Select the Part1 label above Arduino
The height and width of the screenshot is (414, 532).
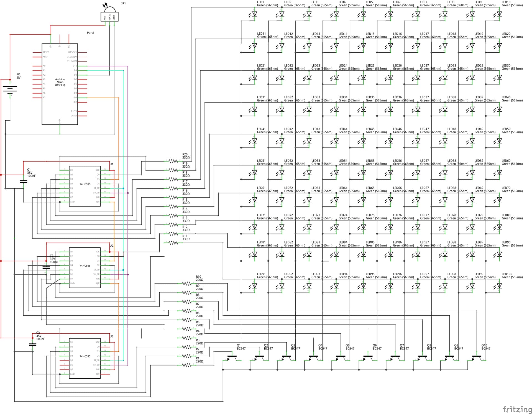[91, 32]
